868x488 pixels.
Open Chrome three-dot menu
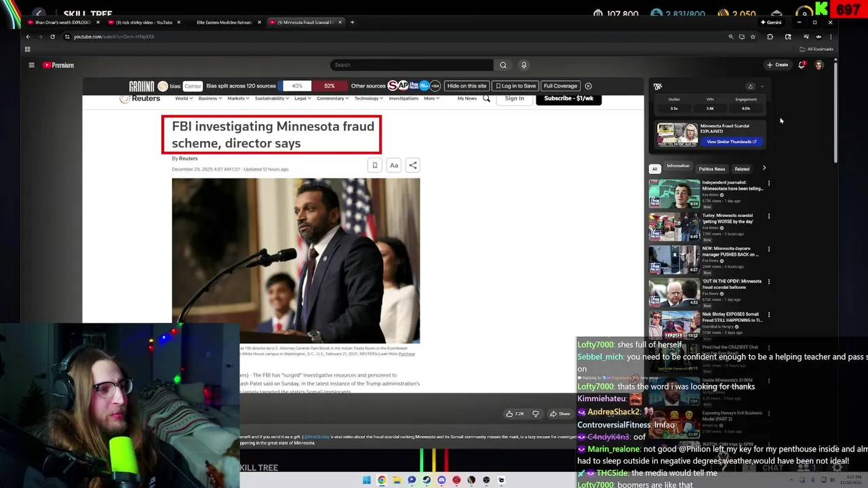tap(831, 37)
